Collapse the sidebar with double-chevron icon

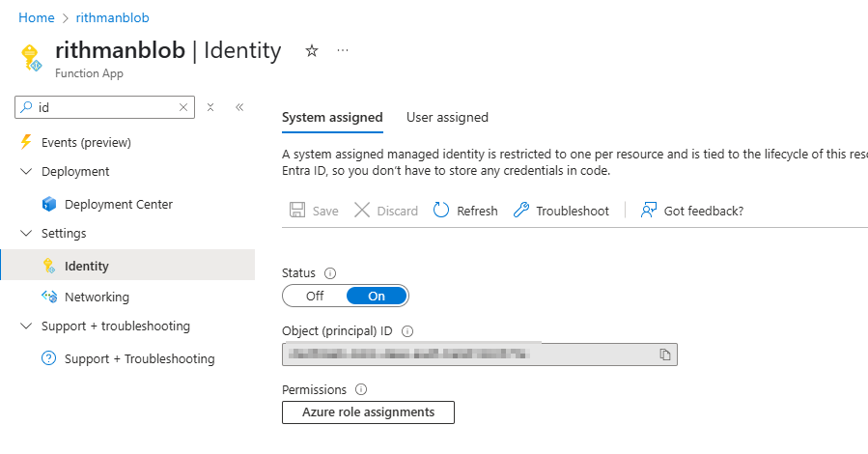pyautogui.click(x=239, y=107)
